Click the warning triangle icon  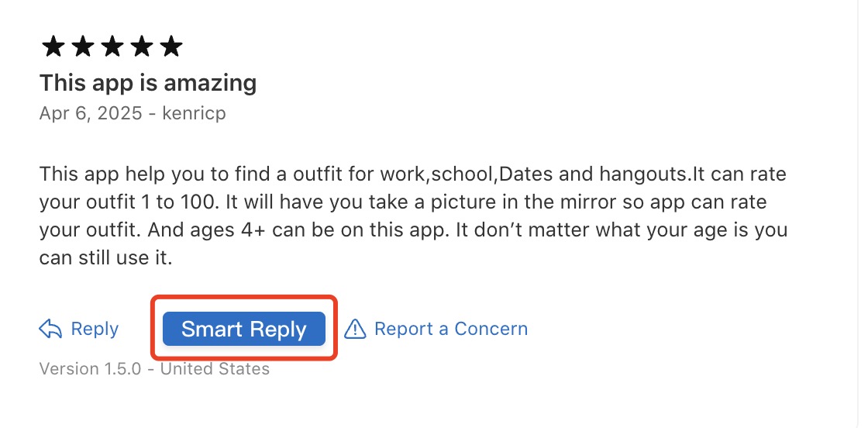(x=355, y=329)
